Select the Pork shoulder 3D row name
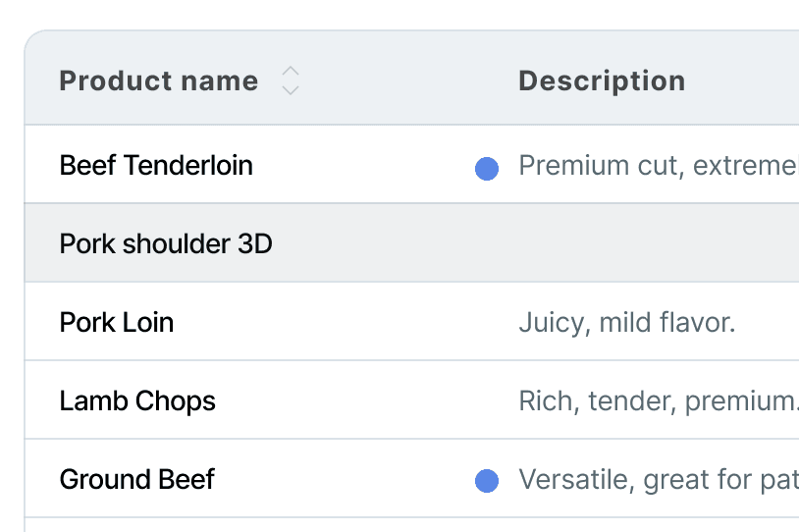Viewport: 799px width, 532px height. tap(166, 243)
